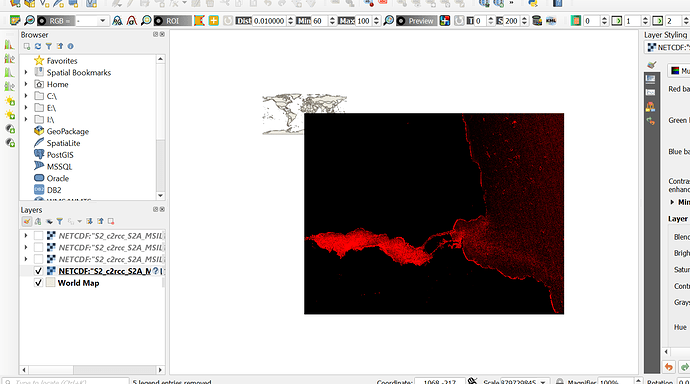Image resolution: width=690 pixels, height=384 pixels.
Task: Click the ROI display button
Action: click(x=172, y=21)
